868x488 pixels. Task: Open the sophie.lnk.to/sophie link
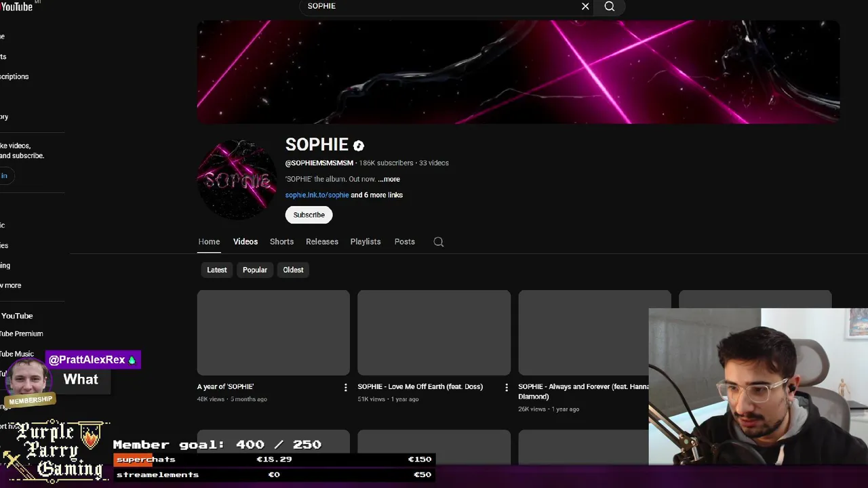(x=317, y=195)
